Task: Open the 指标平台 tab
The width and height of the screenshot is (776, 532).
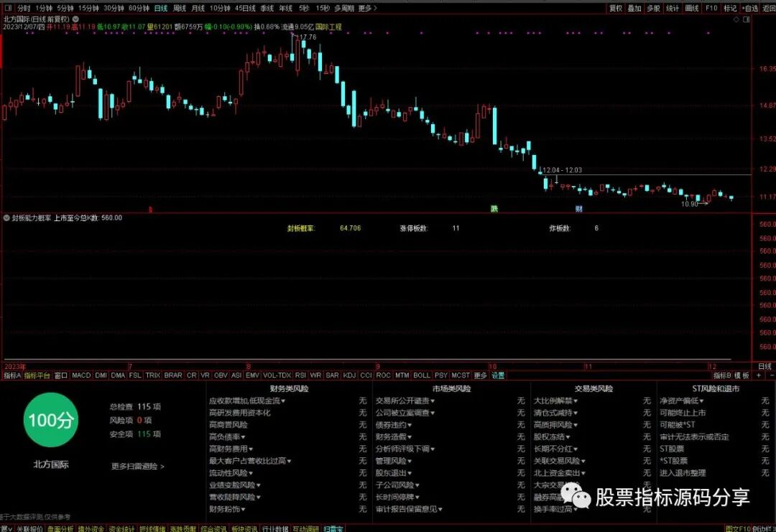Action: click(x=37, y=375)
